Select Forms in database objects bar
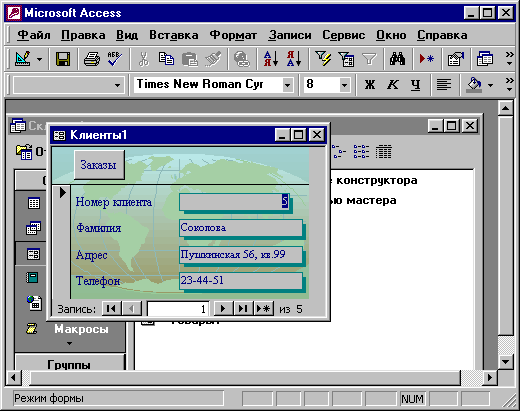Viewport: 520px width, 411px height. point(33,254)
